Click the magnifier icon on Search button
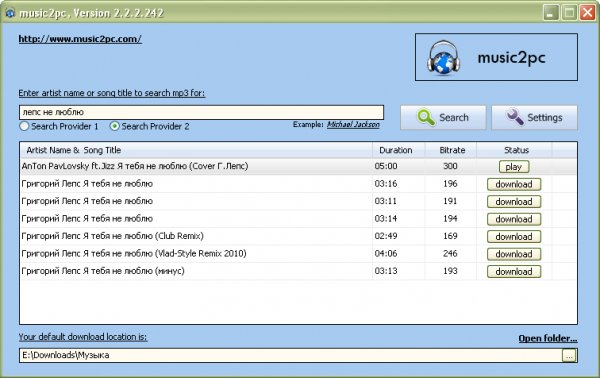The height and width of the screenshot is (378, 600). pyautogui.click(x=426, y=117)
